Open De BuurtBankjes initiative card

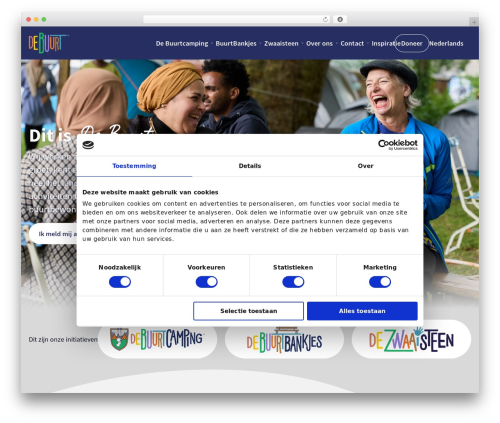click(284, 340)
